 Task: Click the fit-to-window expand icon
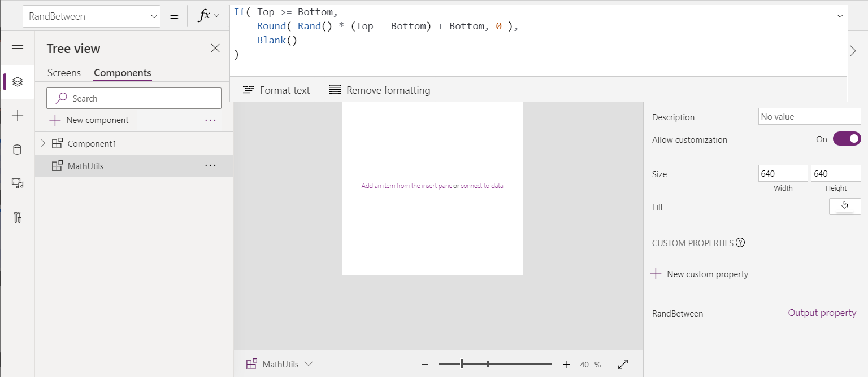(x=623, y=365)
